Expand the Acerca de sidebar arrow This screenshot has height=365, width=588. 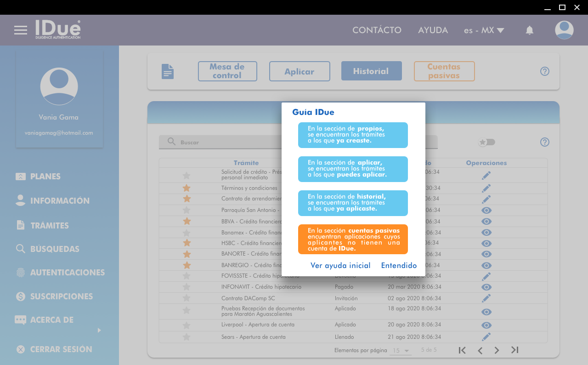99,330
